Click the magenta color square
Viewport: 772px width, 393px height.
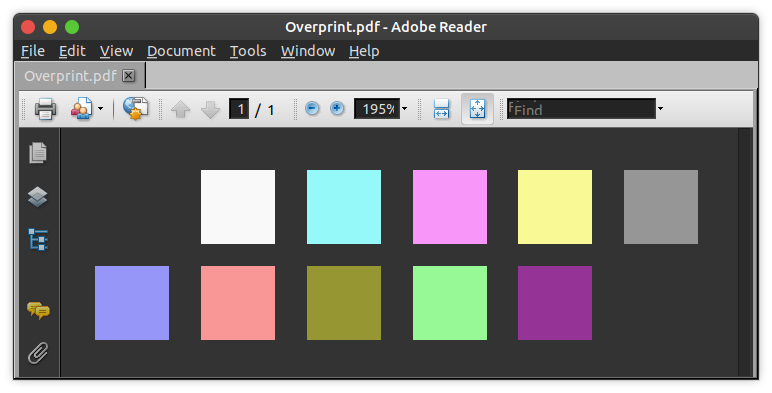[450, 207]
